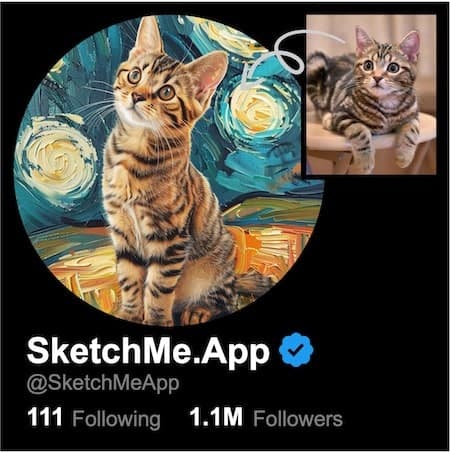Click the Following label

pos(116,419)
